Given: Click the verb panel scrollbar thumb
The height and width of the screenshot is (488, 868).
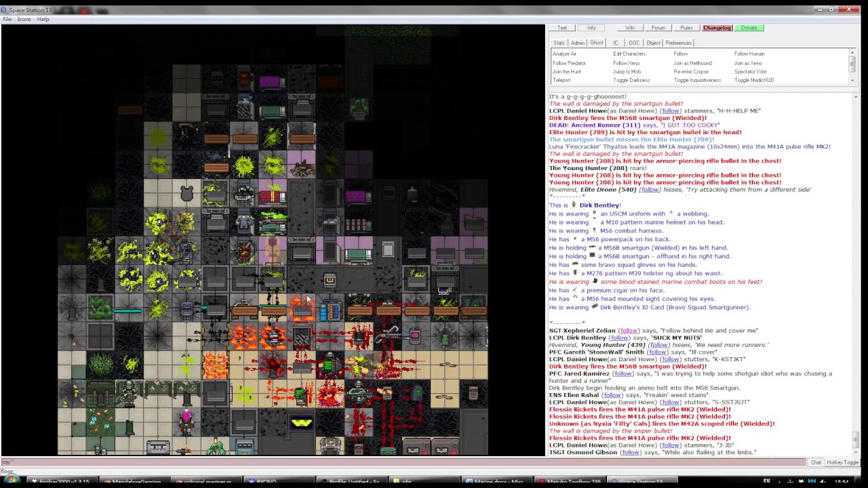Looking at the screenshot, I should point(852,63).
